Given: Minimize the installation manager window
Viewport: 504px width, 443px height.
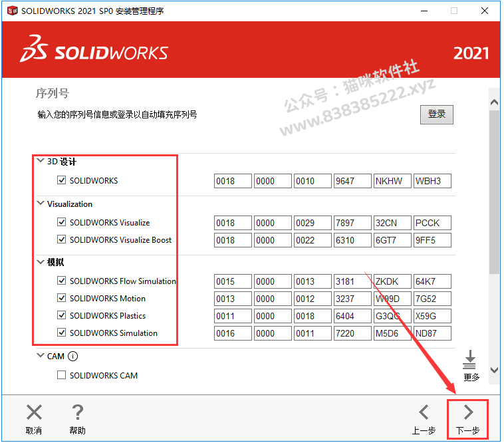Looking at the screenshot, I should tap(425, 11).
